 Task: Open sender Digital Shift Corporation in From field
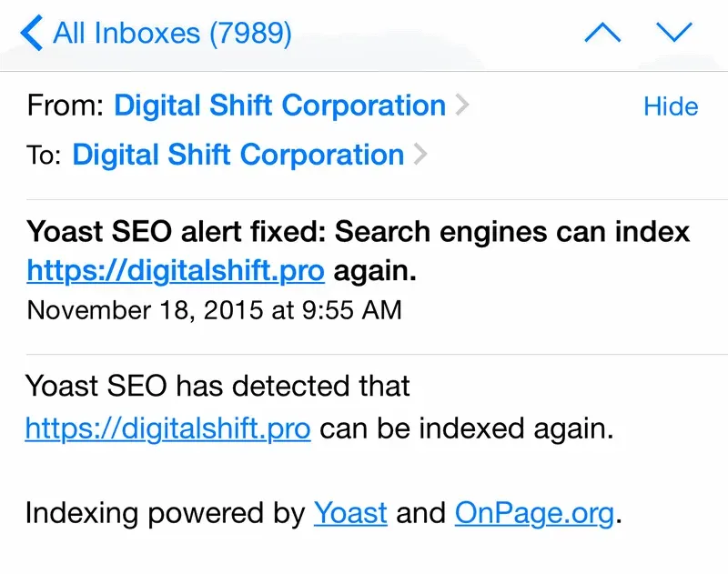[279, 106]
